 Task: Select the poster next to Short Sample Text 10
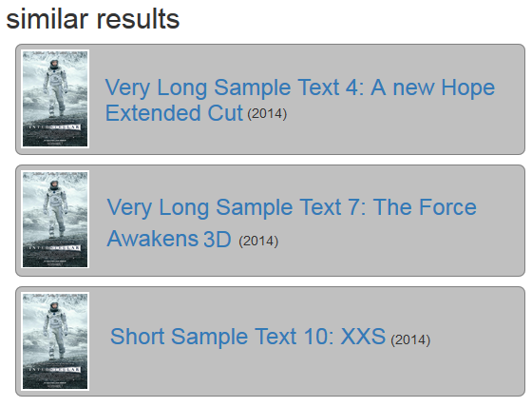tap(55, 341)
